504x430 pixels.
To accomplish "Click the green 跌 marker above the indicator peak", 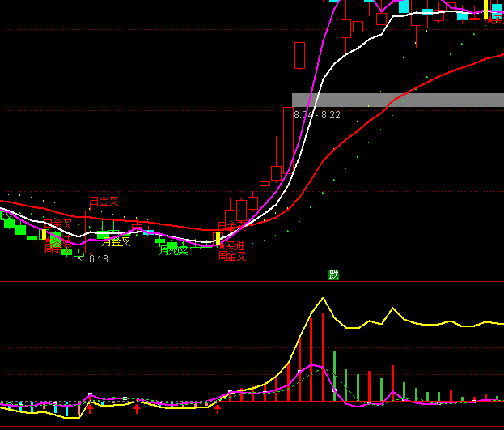I will coord(334,275).
